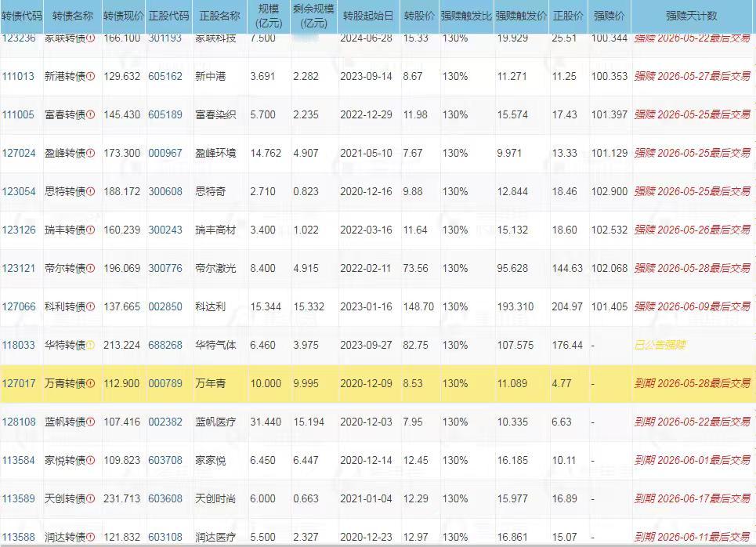Sort by the 转债名称 column header

pyautogui.click(x=72, y=16)
